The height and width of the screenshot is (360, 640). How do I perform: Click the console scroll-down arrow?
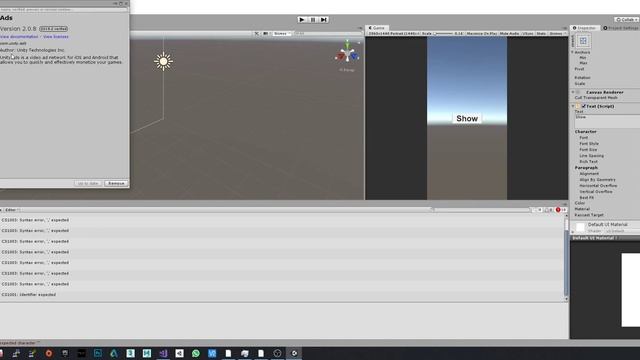[566, 299]
